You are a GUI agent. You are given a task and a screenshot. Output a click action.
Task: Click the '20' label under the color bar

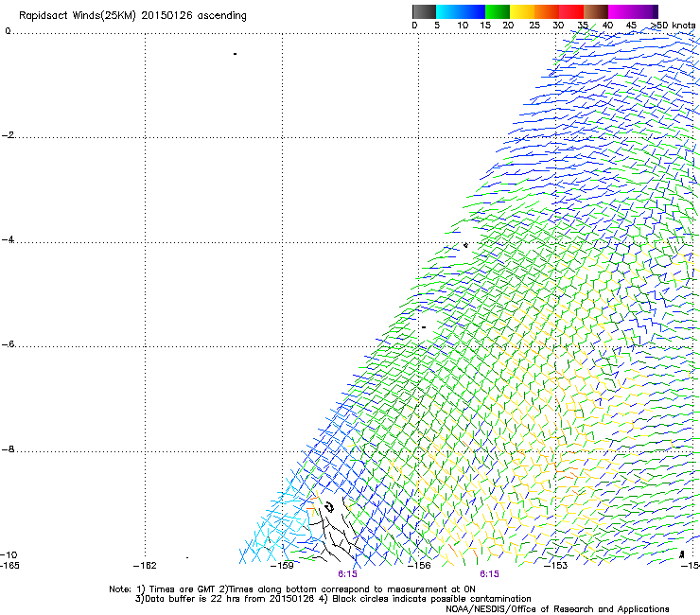pos(508,26)
